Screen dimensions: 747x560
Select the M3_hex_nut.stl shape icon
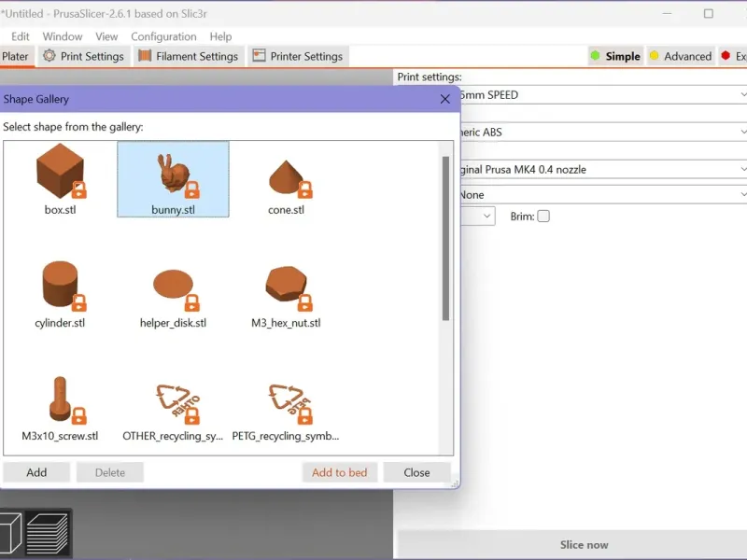point(286,284)
